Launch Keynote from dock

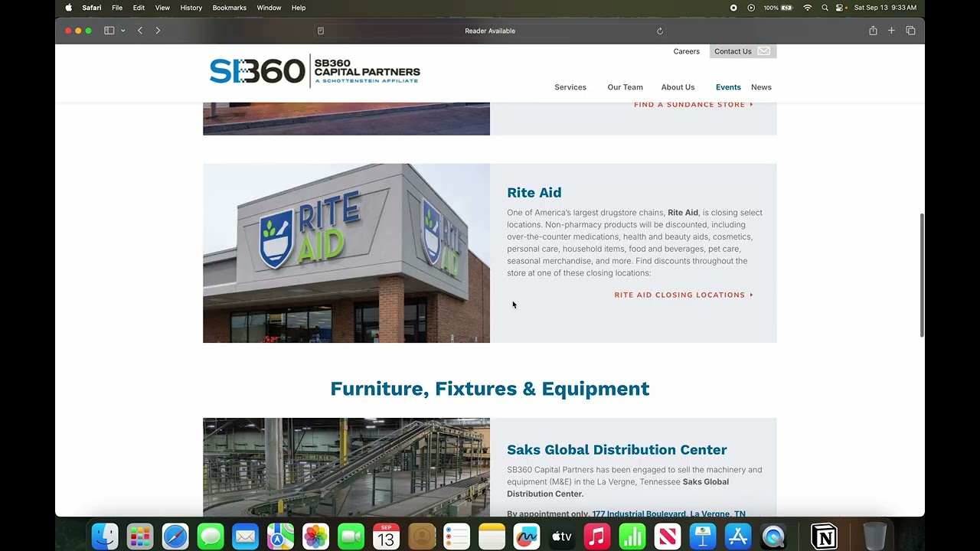703,536
